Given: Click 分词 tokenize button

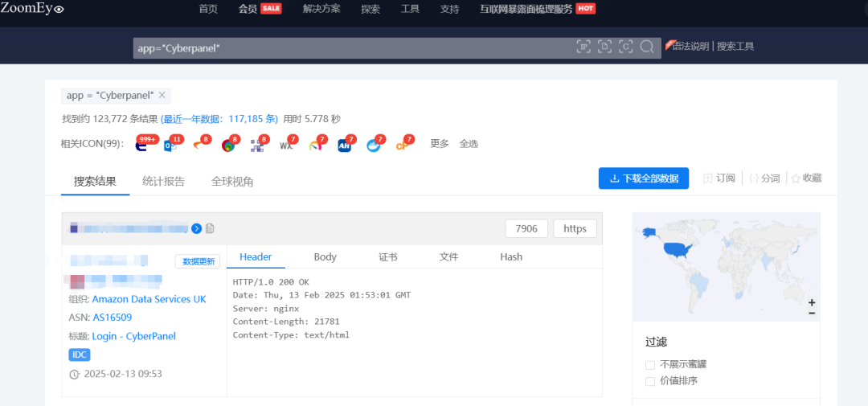Looking at the screenshot, I should point(764,178).
